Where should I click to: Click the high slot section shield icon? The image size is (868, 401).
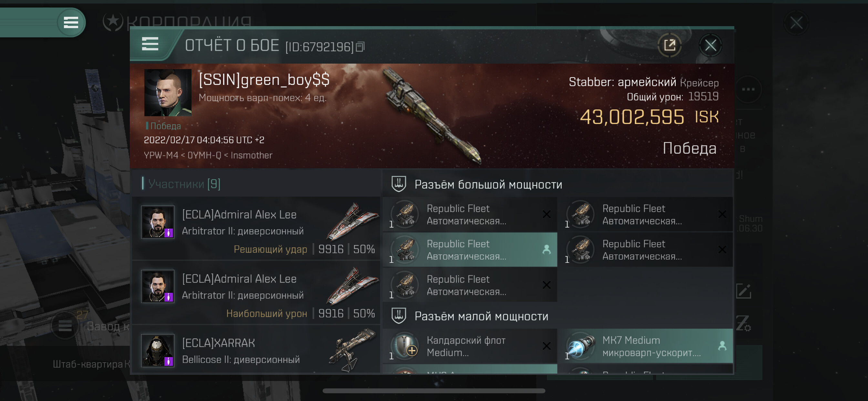pos(398,184)
